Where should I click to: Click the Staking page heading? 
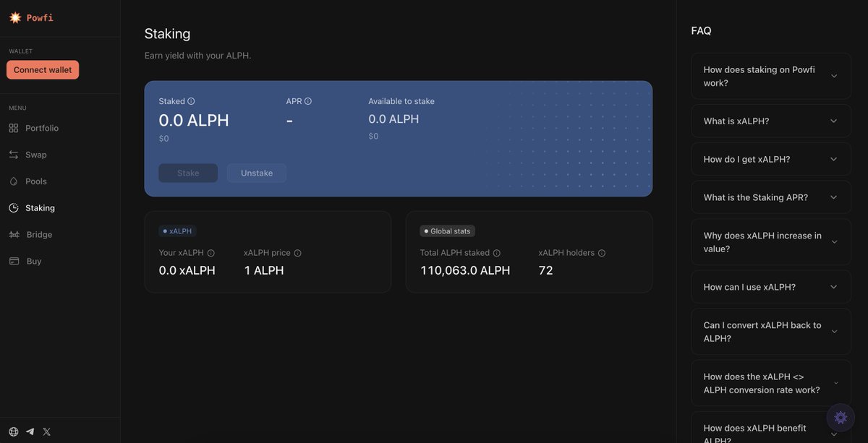tap(168, 33)
